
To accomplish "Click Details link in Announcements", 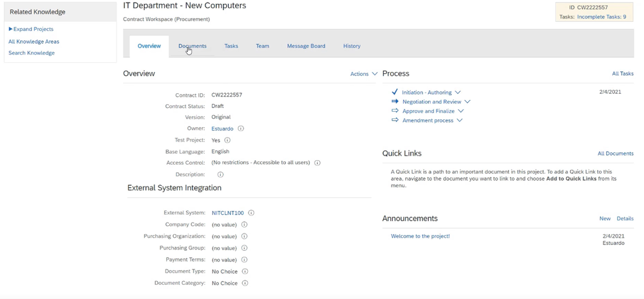I will click(x=625, y=219).
